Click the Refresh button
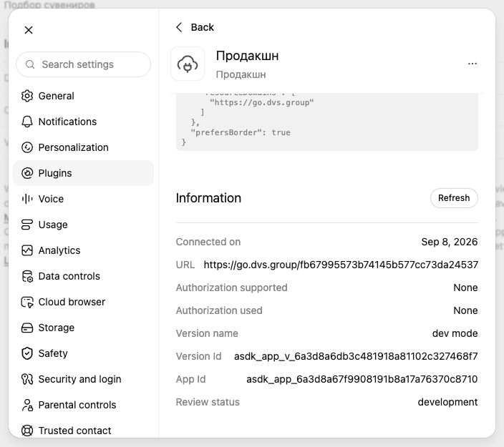Image resolution: width=504 pixels, height=447 pixels. 454,198
